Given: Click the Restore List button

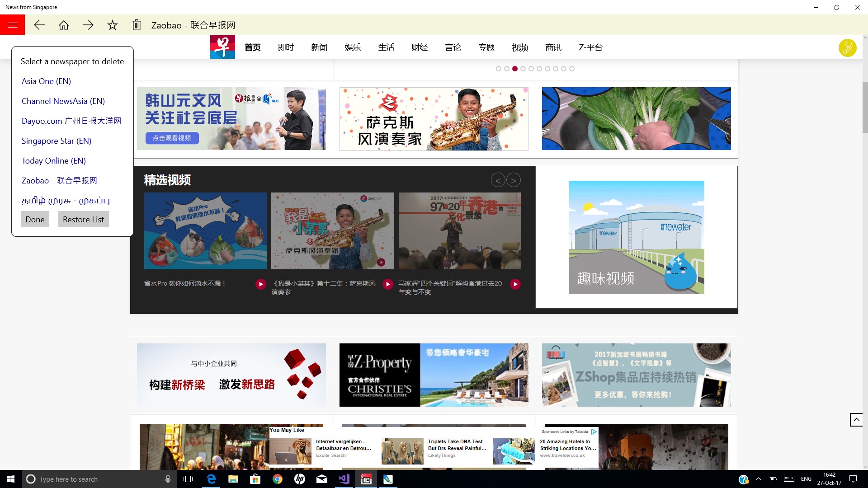Looking at the screenshot, I should pos(83,219).
